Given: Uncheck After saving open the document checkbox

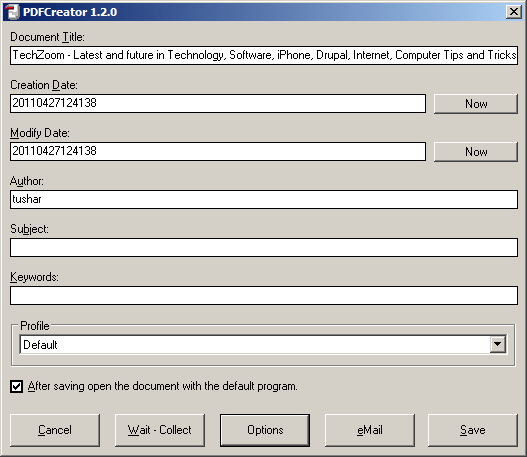Looking at the screenshot, I should click(16, 386).
